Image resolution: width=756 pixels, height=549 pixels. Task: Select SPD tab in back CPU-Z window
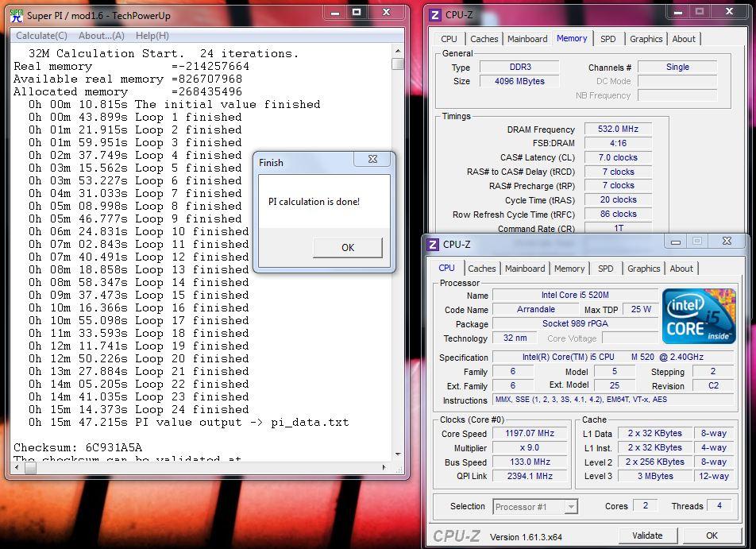[x=608, y=39]
